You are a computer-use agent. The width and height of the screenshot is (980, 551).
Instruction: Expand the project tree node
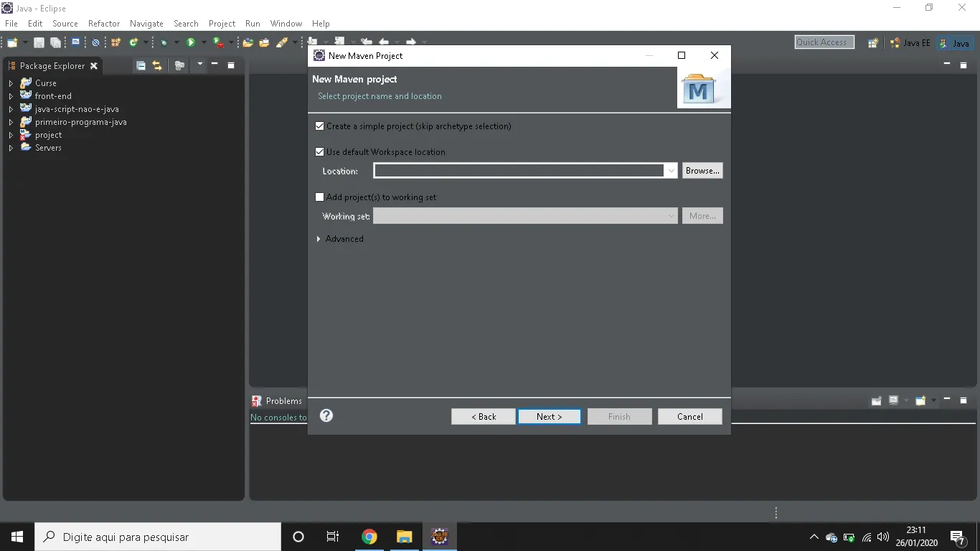[x=11, y=135]
